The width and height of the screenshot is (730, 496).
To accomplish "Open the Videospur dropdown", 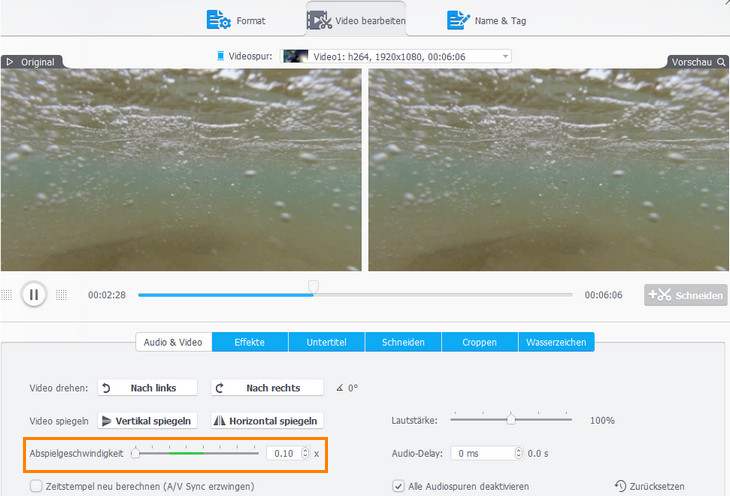I will click(395, 56).
